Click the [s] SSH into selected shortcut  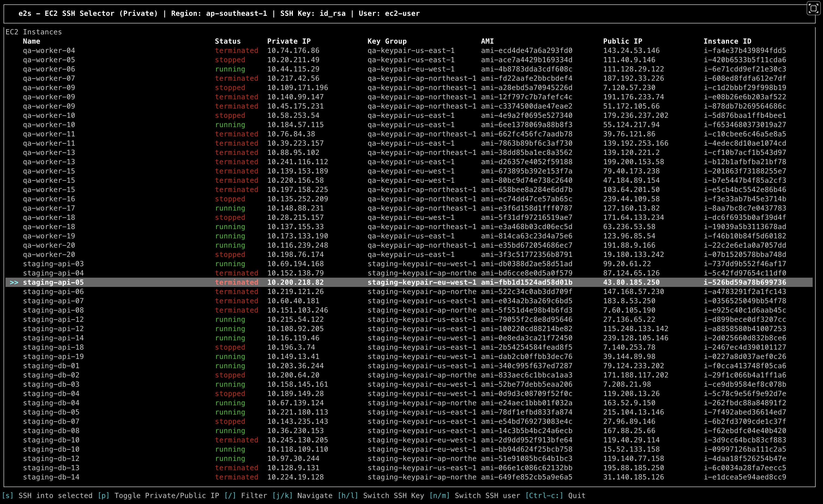point(47,496)
